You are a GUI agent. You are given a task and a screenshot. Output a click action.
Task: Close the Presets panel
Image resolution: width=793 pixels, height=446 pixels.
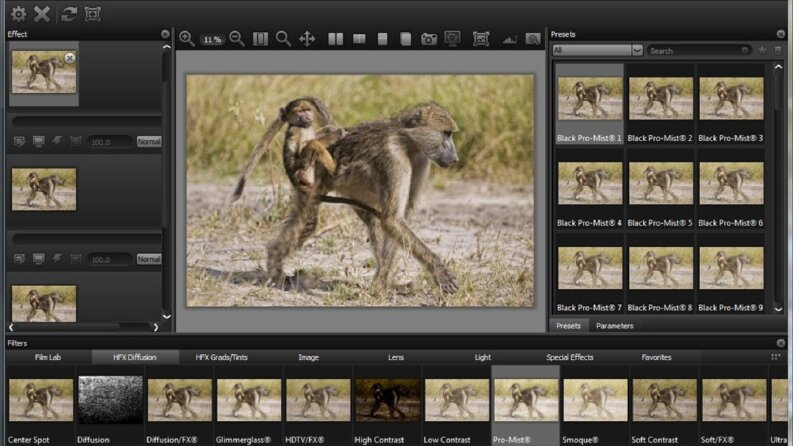pyautogui.click(x=781, y=34)
